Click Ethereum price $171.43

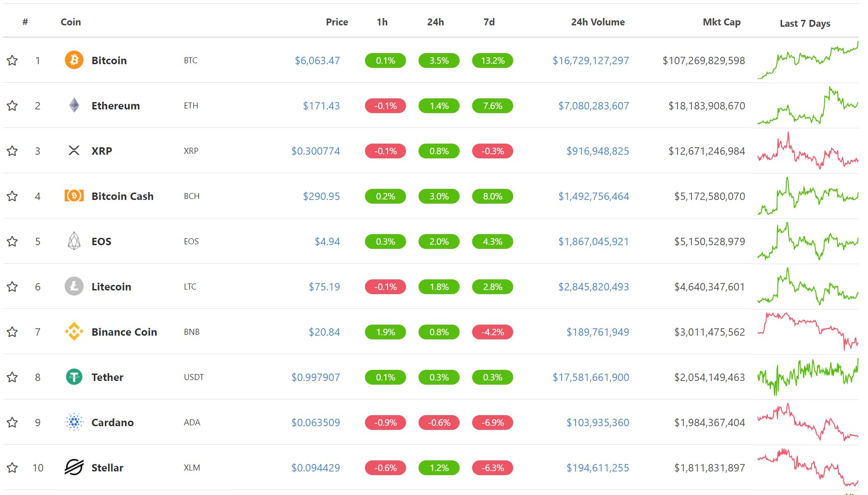(322, 105)
